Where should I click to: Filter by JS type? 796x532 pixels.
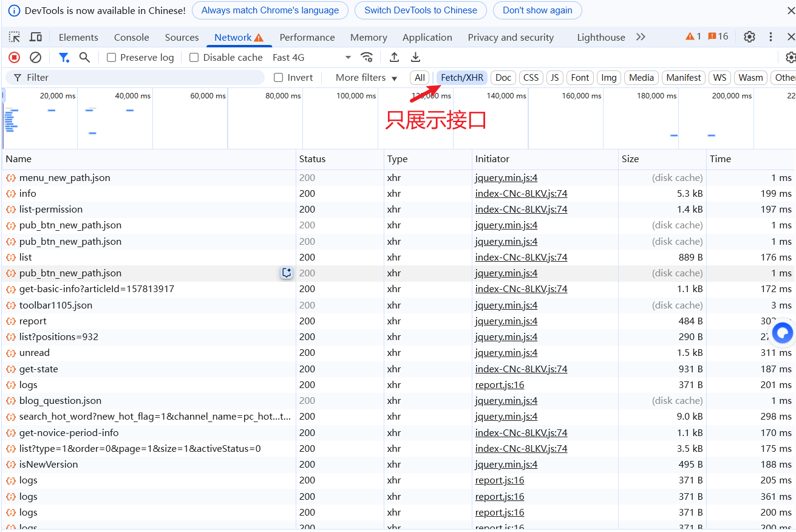[x=554, y=78]
